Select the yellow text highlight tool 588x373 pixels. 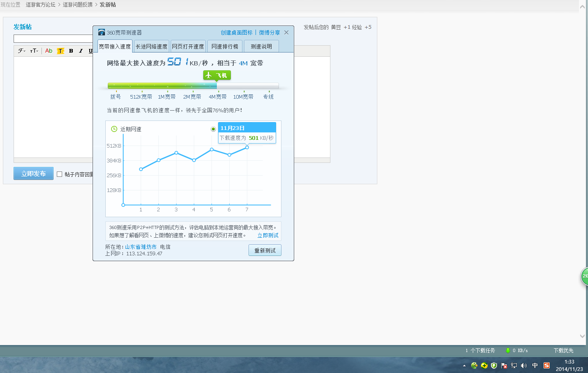[x=60, y=51]
